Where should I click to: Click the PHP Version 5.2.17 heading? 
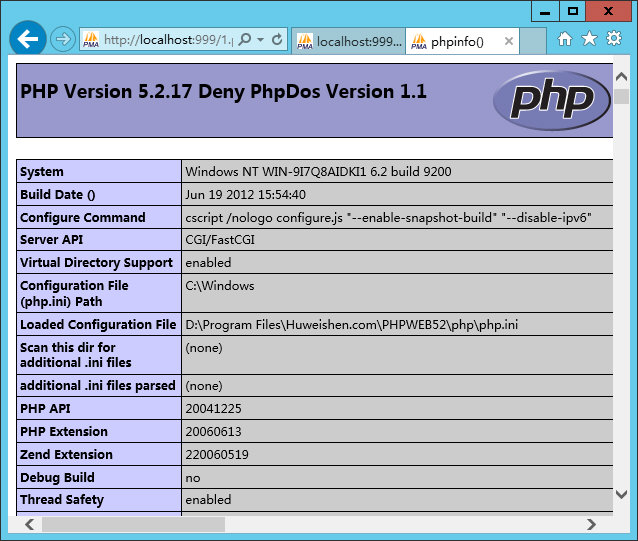(223, 91)
